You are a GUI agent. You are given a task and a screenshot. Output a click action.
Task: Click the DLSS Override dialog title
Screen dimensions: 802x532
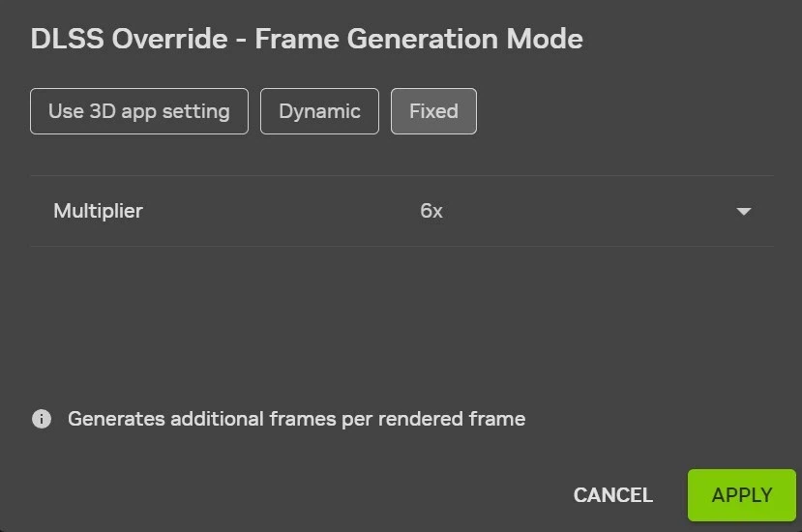[x=306, y=40]
